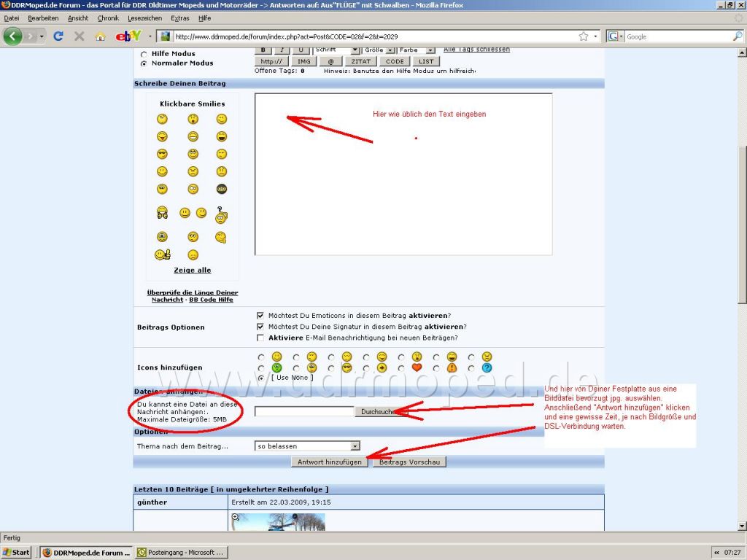
Task: Expand the Schrift font dropdown
Action: (x=355, y=50)
